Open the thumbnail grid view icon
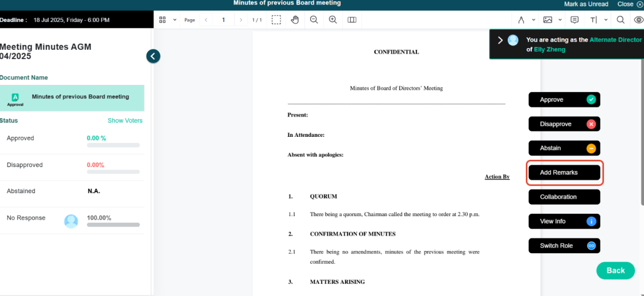This screenshot has height=296, width=644. point(163,20)
